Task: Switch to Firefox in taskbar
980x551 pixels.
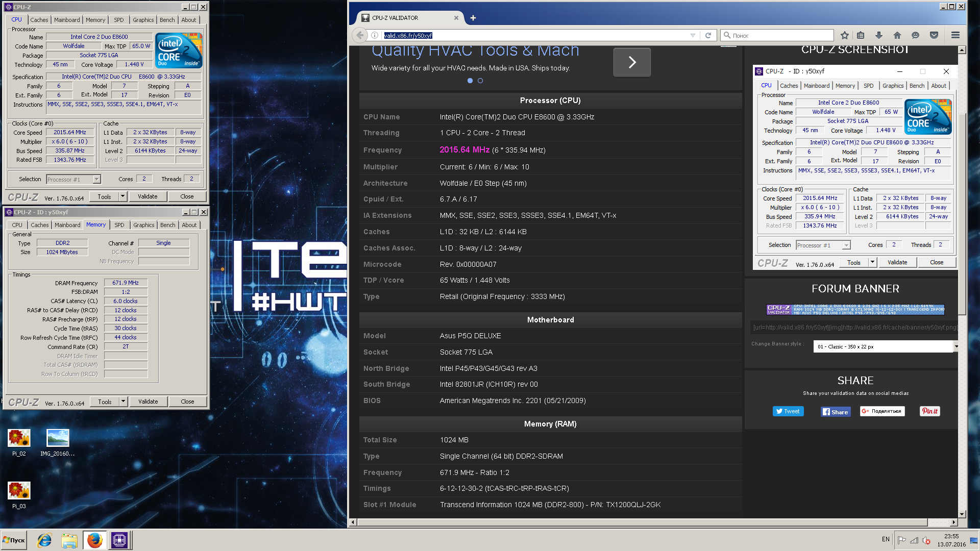Action: [94, 540]
